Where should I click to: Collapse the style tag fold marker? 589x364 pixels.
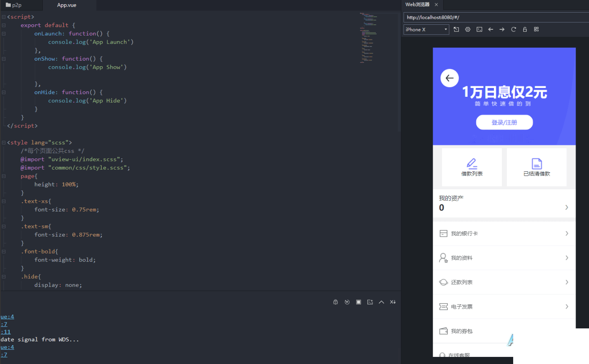click(4, 142)
